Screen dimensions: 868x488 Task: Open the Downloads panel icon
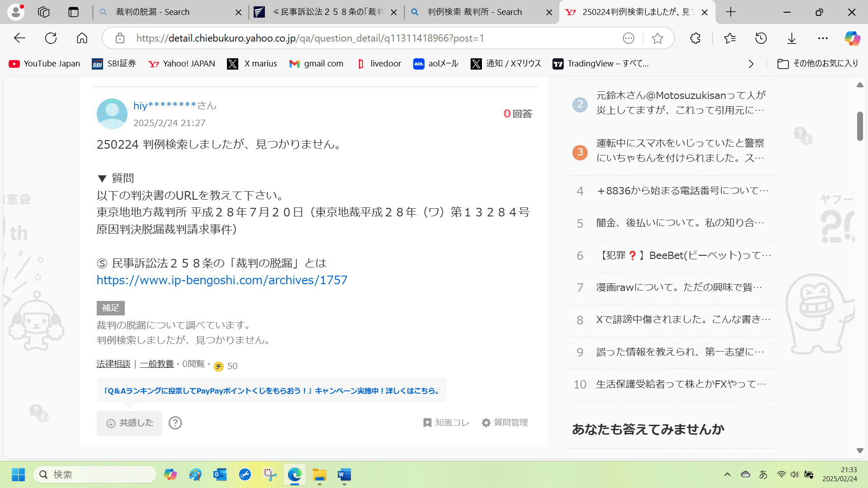[792, 38]
